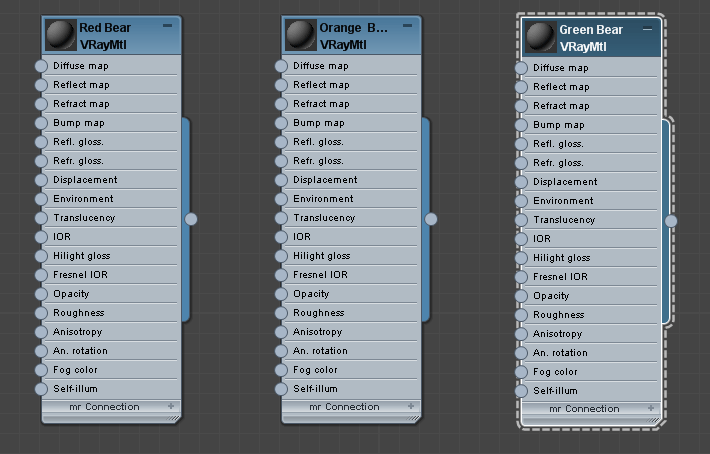This screenshot has width=710, height=454.
Task: Click the Orange Bear node output socket
Action: [x=431, y=219]
